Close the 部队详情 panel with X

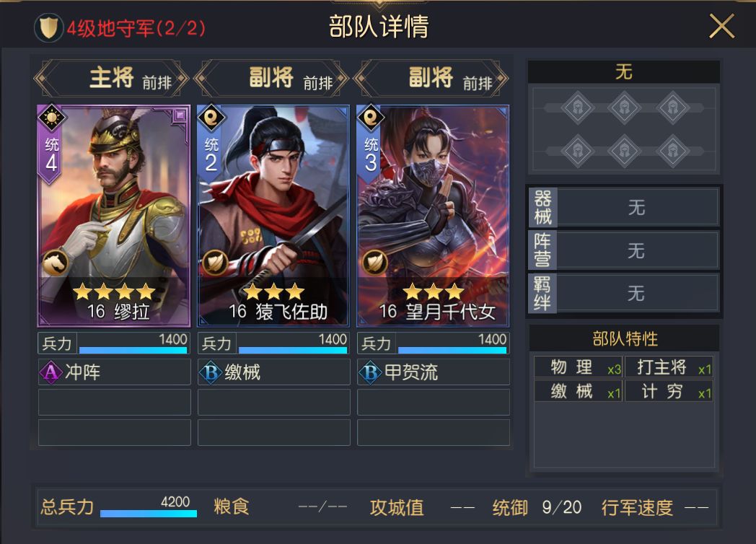721,26
